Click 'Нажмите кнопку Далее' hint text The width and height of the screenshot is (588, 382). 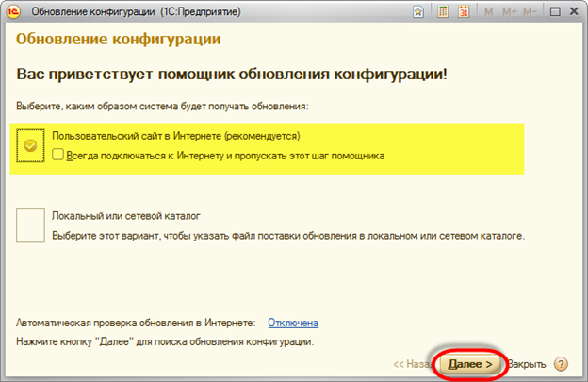[165, 341]
